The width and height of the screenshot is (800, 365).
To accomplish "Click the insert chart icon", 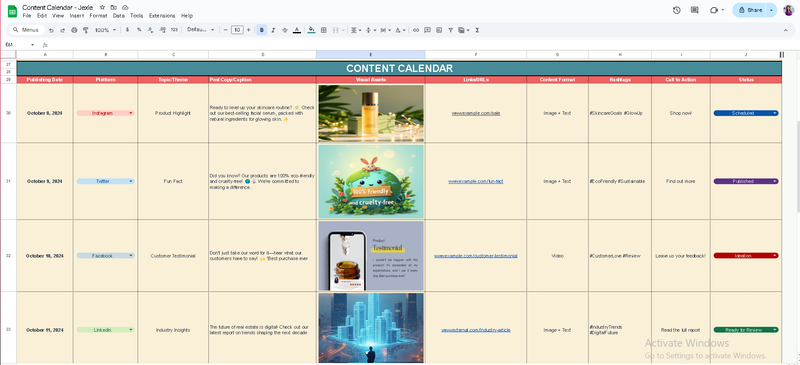I will (x=439, y=30).
